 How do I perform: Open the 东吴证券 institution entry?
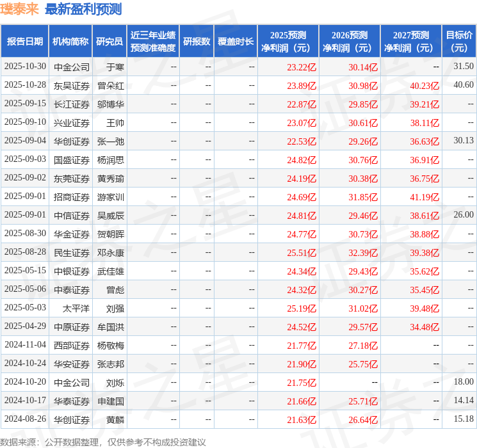point(72,85)
